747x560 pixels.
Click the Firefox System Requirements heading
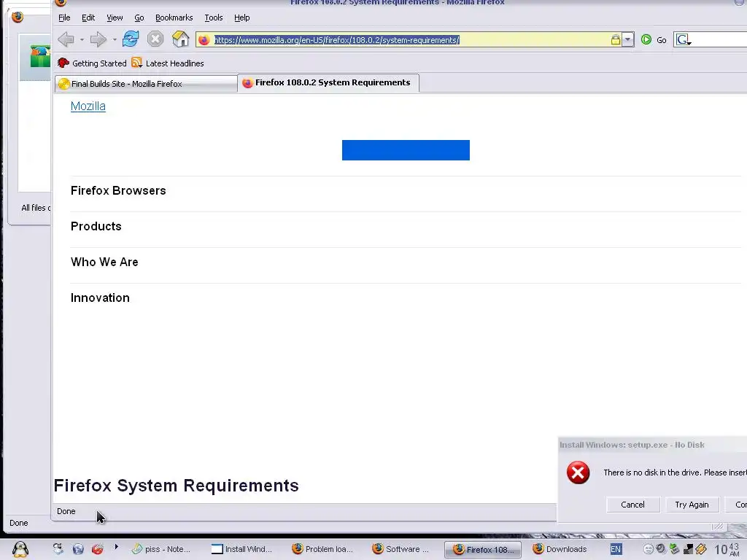coord(177,485)
